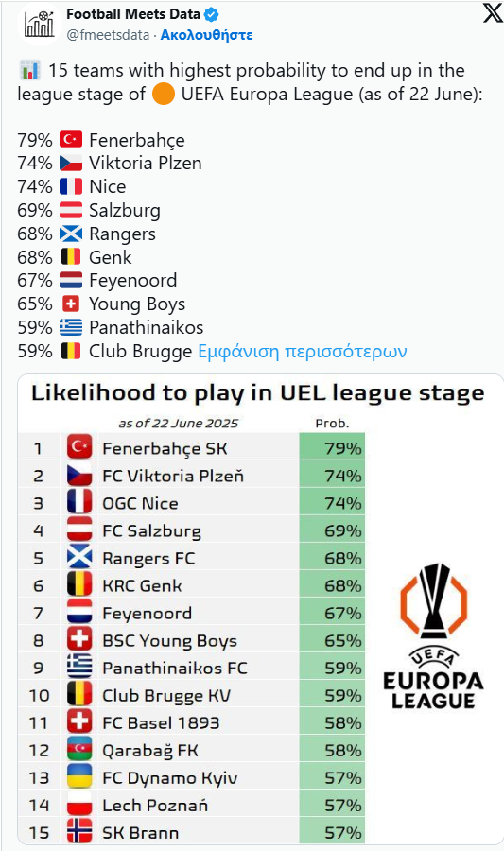Click the bar chart emoji in tweet
Viewport: 504px width, 851px height.
pyautogui.click(x=29, y=70)
